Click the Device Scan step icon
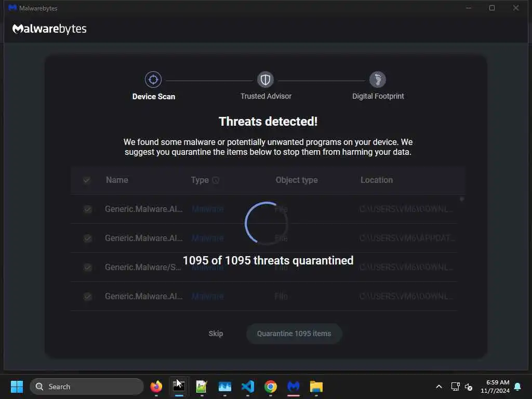532x399 pixels. coord(153,79)
